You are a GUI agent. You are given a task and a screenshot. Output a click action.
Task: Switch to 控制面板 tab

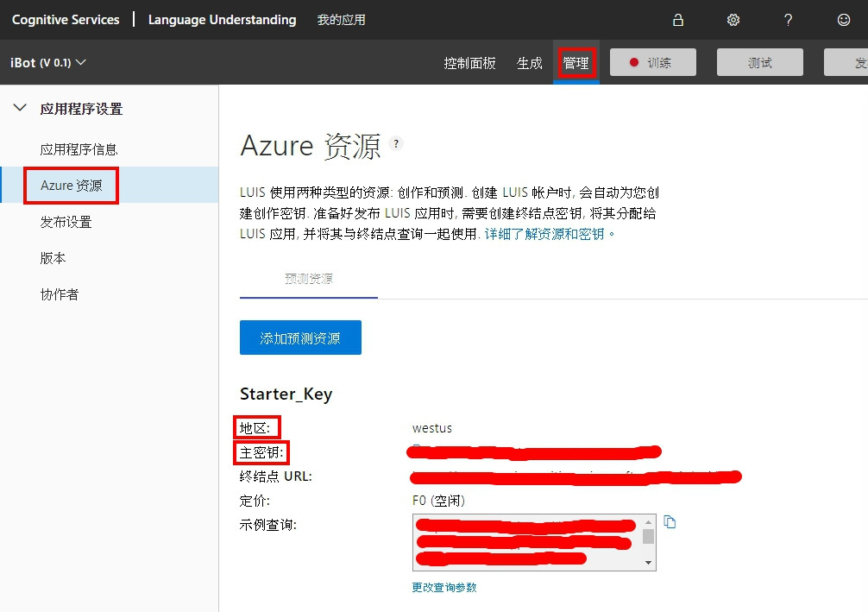[x=469, y=63]
